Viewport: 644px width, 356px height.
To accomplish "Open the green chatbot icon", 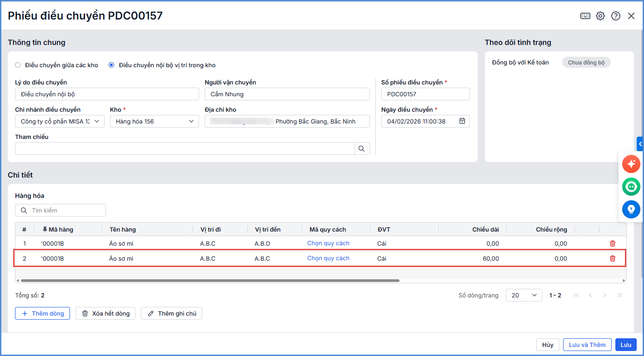I will point(631,187).
